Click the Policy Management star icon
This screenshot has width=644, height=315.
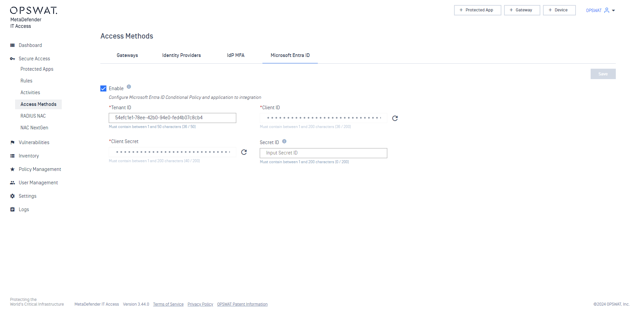pyautogui.click(x=12, y=169)
